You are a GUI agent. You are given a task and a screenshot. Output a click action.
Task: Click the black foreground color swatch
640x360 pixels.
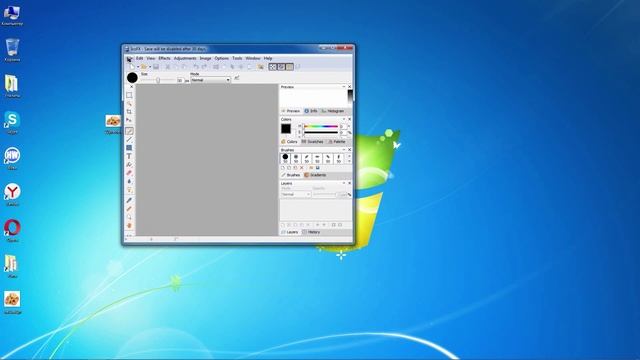[x=286, y=129]
